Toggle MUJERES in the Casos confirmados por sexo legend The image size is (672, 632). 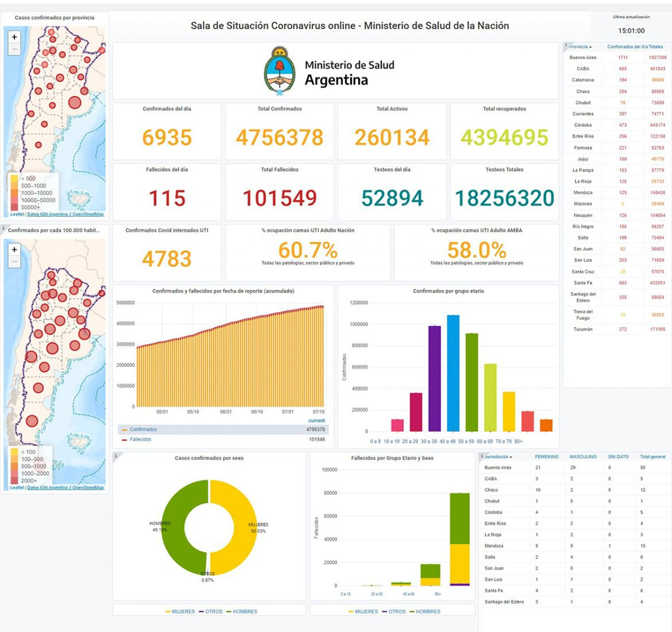click(183, 611)
